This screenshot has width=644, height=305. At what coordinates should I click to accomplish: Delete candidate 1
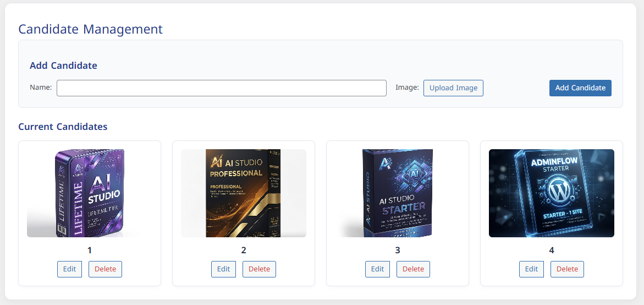click(105, 269)
